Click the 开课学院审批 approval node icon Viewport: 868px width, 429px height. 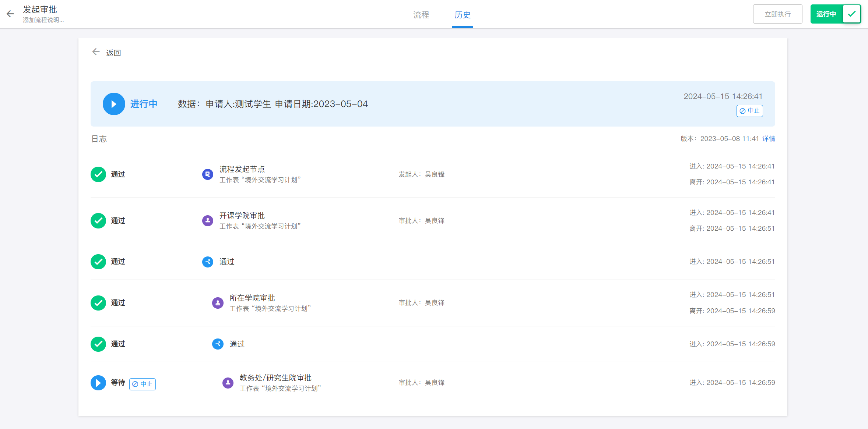(208, 221)
